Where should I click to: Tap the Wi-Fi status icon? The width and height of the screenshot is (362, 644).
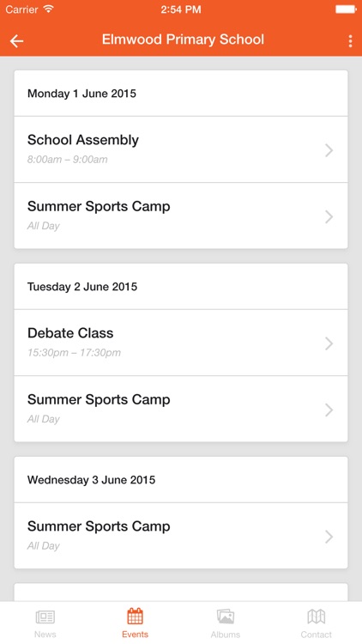49,9
